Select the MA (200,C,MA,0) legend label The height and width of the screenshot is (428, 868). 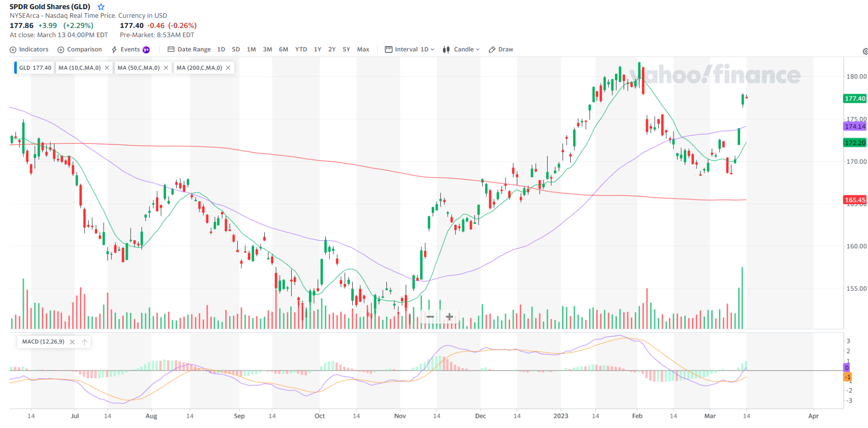pyautogui.click(x=199, y=68)
